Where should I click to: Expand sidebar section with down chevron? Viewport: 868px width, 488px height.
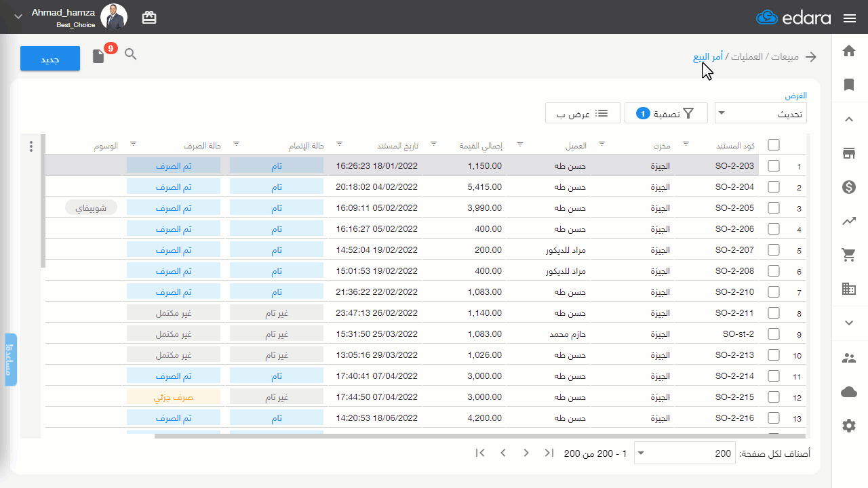pos(849,323)
